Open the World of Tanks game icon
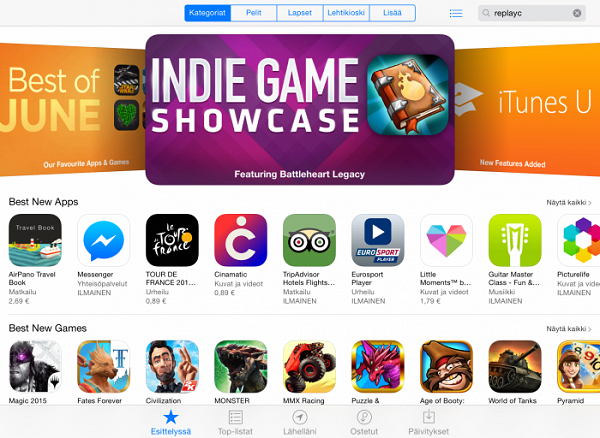 tap(515, 366)
